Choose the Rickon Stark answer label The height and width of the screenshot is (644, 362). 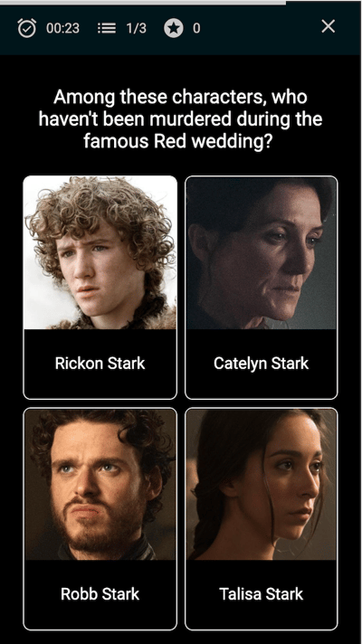[100, 364]
